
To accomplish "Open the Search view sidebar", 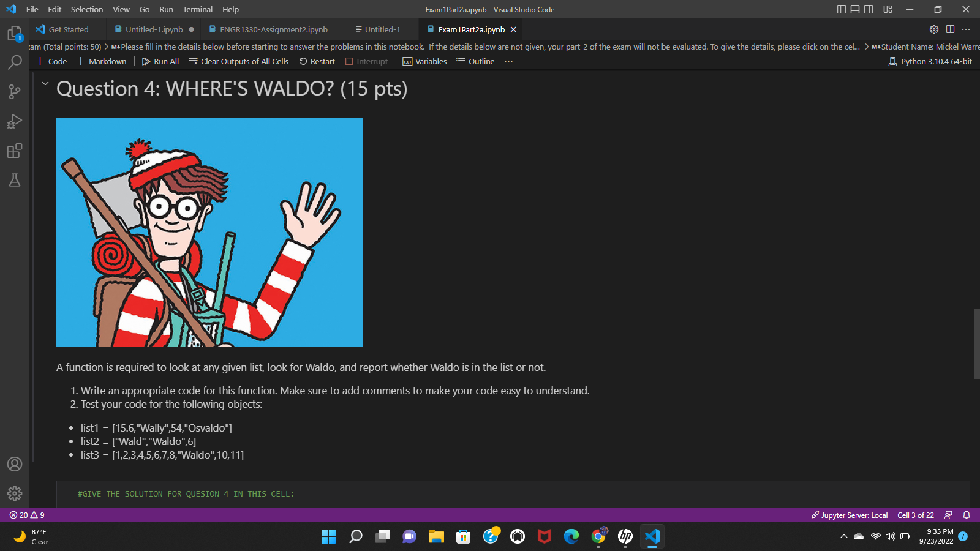I will tap(15, 62).
